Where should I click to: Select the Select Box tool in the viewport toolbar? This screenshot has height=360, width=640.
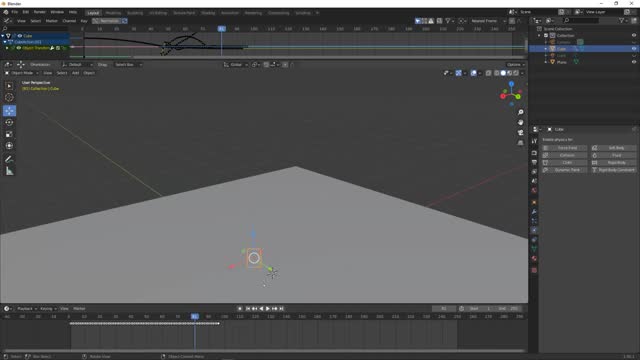(9, 86)
